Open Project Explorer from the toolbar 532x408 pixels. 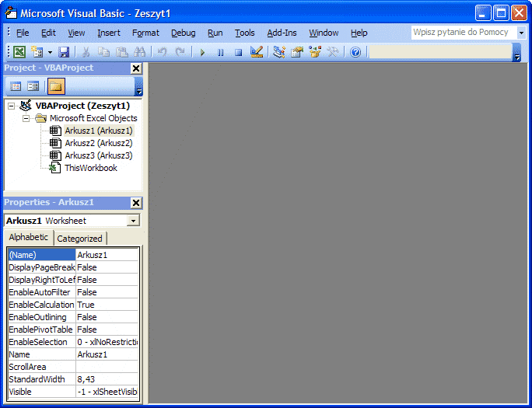pyautogui.click(x=279, y=52)
